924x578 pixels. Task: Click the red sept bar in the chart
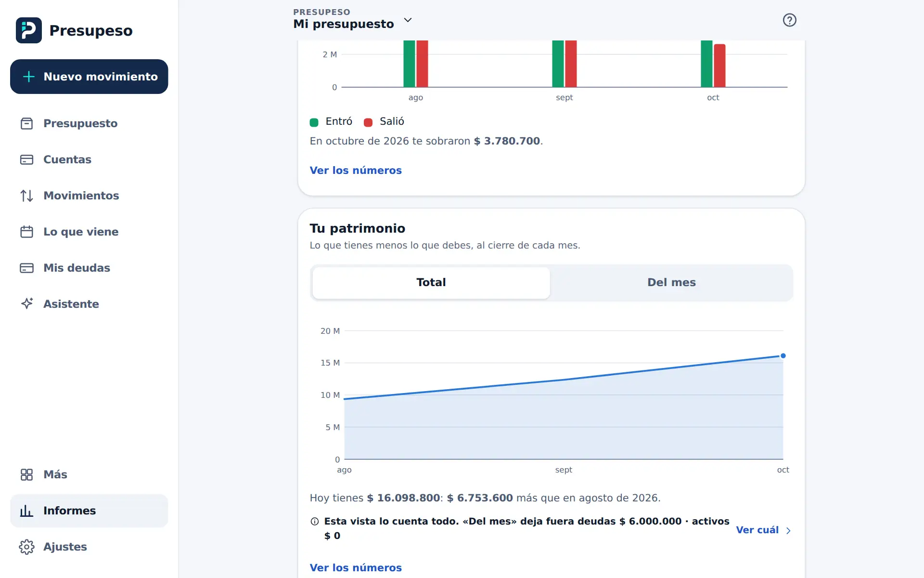[x=571, y=64]
